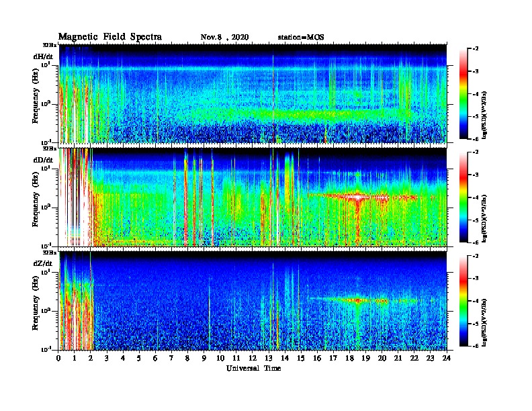Click hour '18' on Universal Time axis
Viewport: 532px width, 411px height.
pyautogui.click(x=349, y=358)
